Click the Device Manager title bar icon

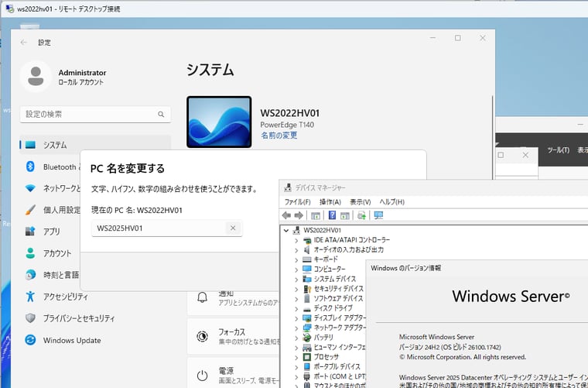click(x=288, y=187)
